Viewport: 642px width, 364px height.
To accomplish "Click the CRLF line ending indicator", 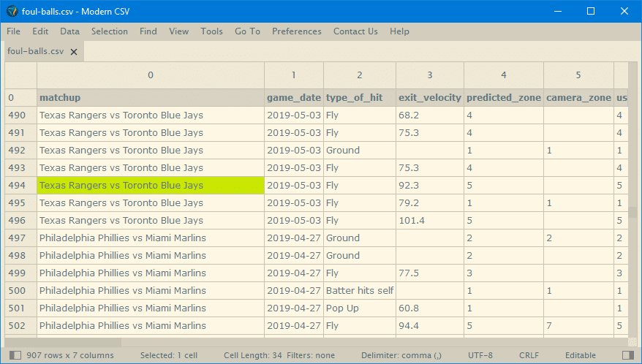I will (529, 355).
